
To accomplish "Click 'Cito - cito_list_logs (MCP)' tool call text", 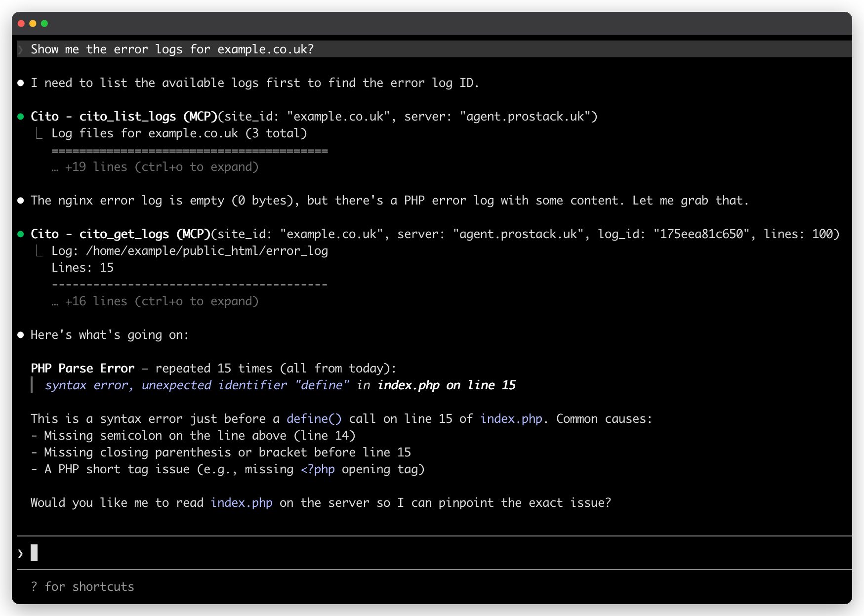I will click(x=124, y=117).
